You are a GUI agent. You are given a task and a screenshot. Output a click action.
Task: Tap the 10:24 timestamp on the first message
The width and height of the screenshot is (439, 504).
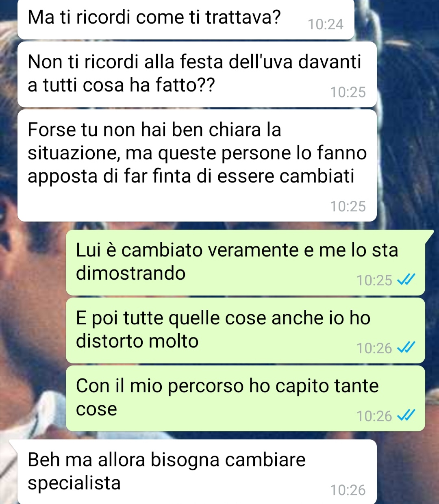coord(326,24)
